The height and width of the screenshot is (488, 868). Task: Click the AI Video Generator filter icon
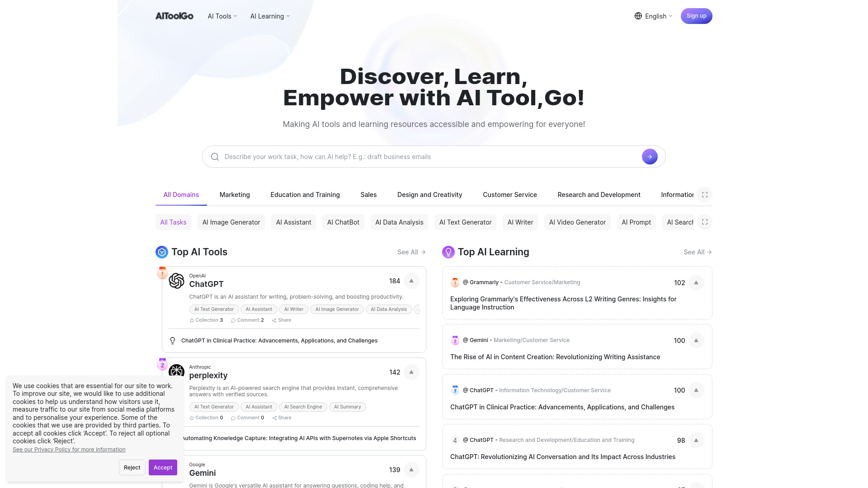(577, 222)
